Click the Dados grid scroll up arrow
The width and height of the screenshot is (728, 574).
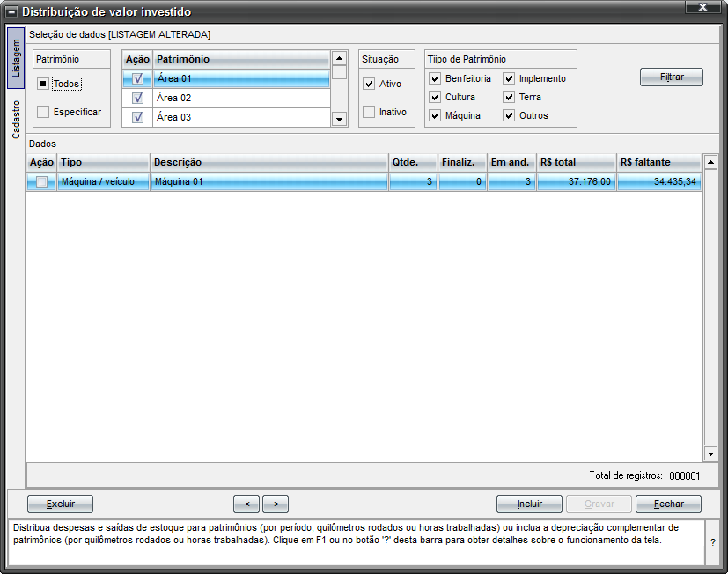pyautogui.click(x=710, y=162)
